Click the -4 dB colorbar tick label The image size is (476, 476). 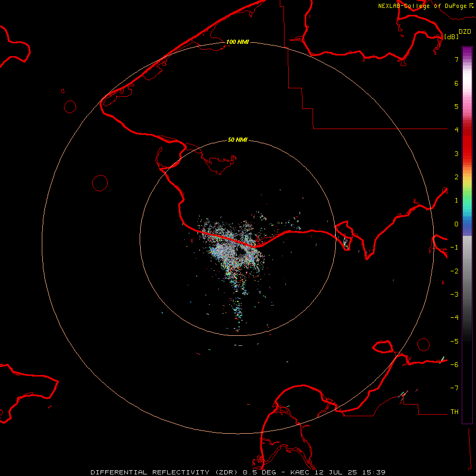pos(454,318)
